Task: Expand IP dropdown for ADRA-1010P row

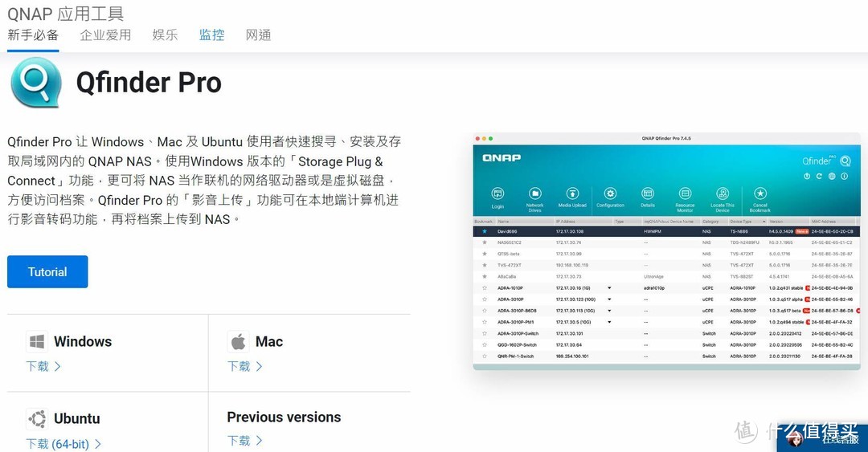Action: tap(609, 287)
